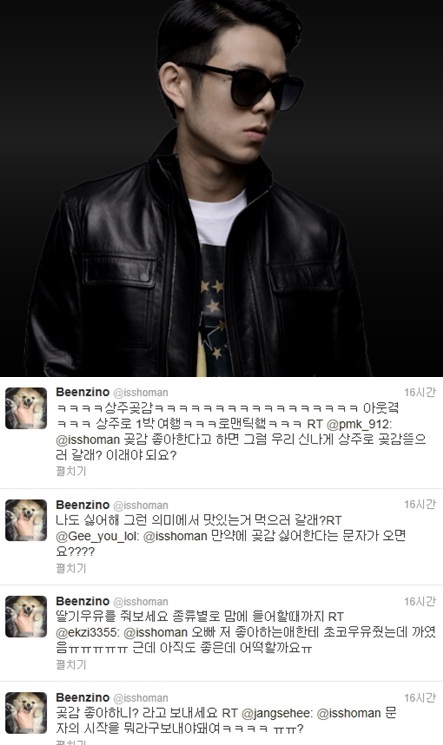Expand the second tweet with 펼치기

click(71, 568)
